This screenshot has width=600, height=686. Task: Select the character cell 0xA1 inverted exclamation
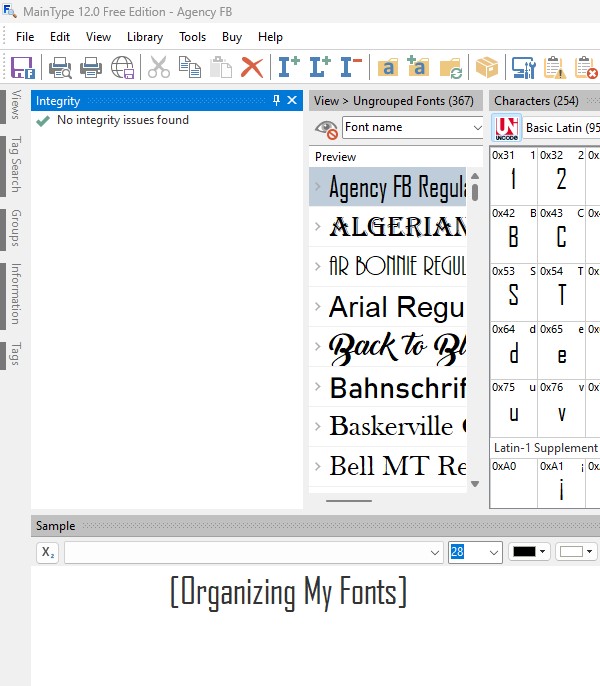(x=561, y=483)
